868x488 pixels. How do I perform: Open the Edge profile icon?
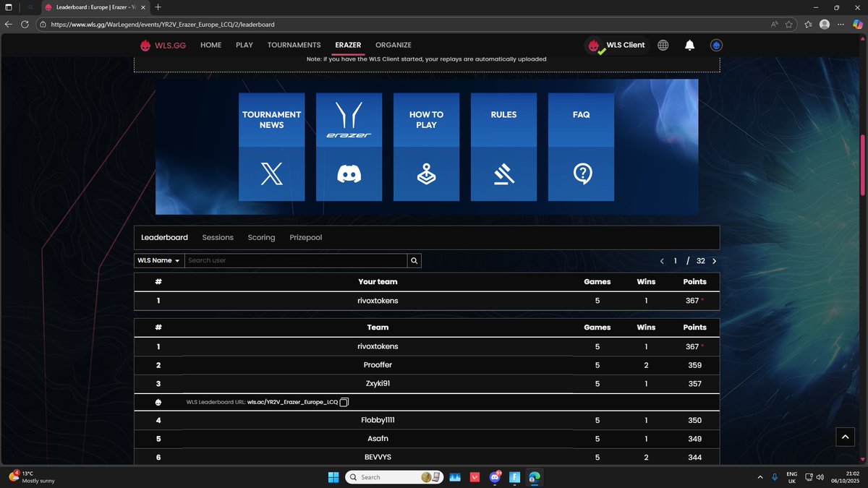(825, 24)
